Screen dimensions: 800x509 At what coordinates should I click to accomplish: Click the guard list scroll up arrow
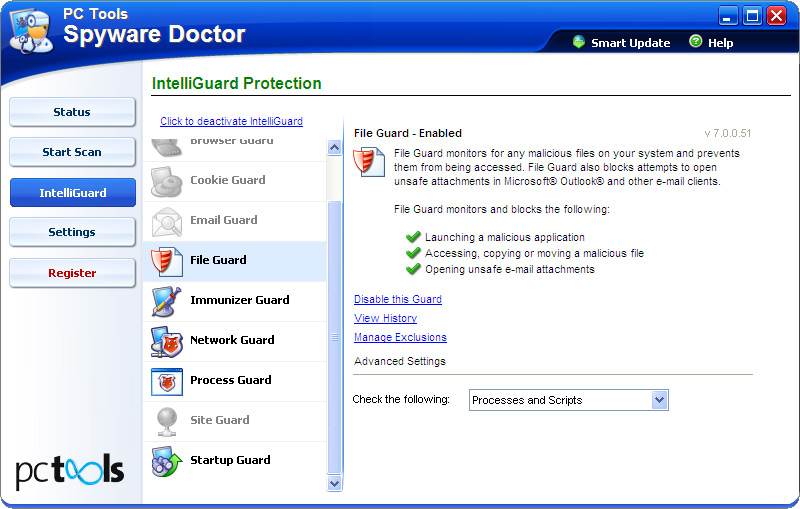tap(334, 148)
